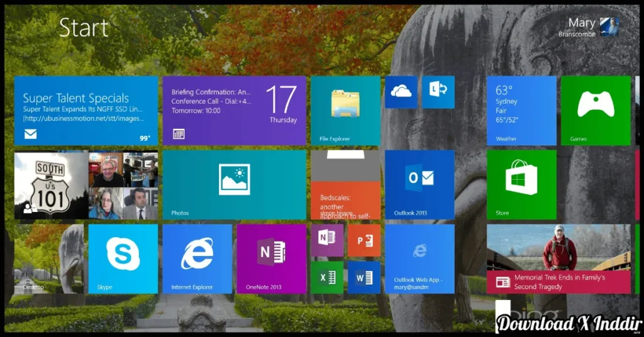This screenshot has width=644, height=337.
Task: Launch the small PowerPoint tile
Action: pyautogui.click(x=364, y=240)
